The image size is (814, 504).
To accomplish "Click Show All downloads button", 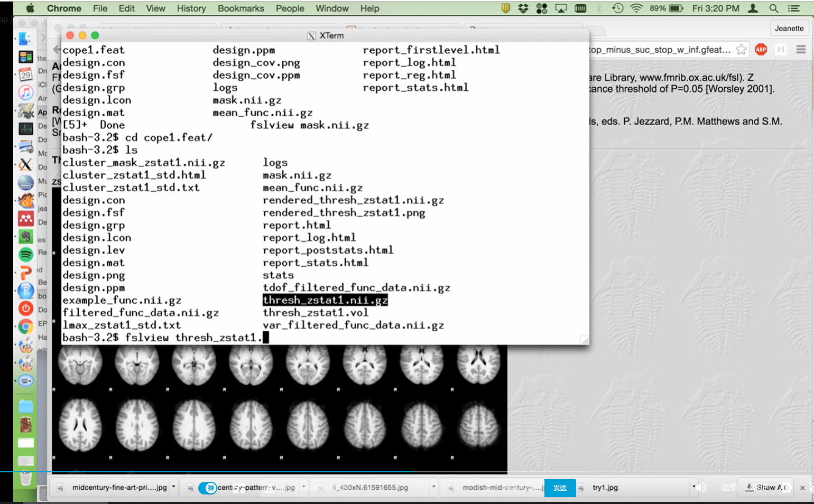I will pos(767,487).
